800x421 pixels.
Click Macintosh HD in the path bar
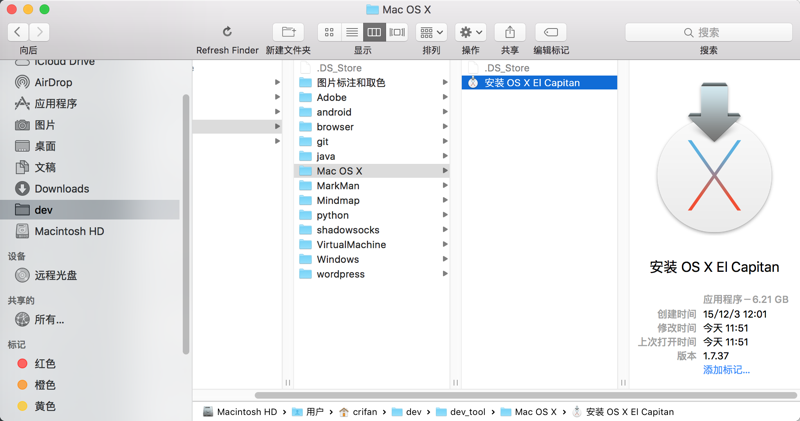point(240,412)
